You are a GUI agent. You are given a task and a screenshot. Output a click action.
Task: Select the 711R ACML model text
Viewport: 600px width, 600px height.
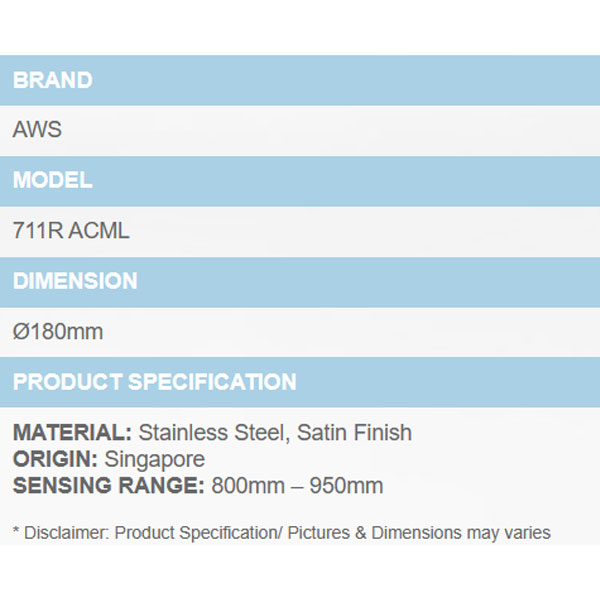point(71,231)
